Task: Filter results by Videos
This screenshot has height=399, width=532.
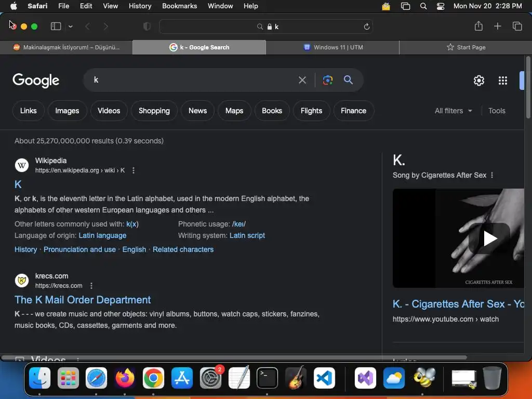Action: [109, 111]
